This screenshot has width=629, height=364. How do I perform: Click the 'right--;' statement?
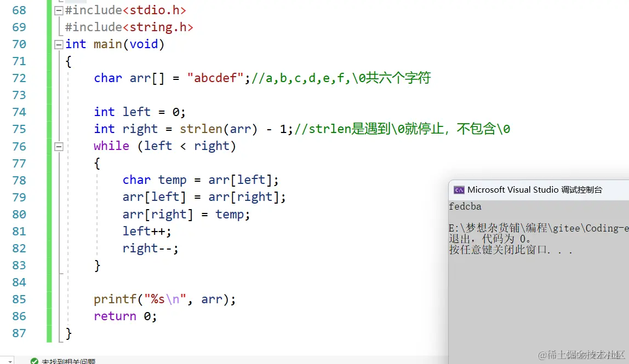(151, 249)
